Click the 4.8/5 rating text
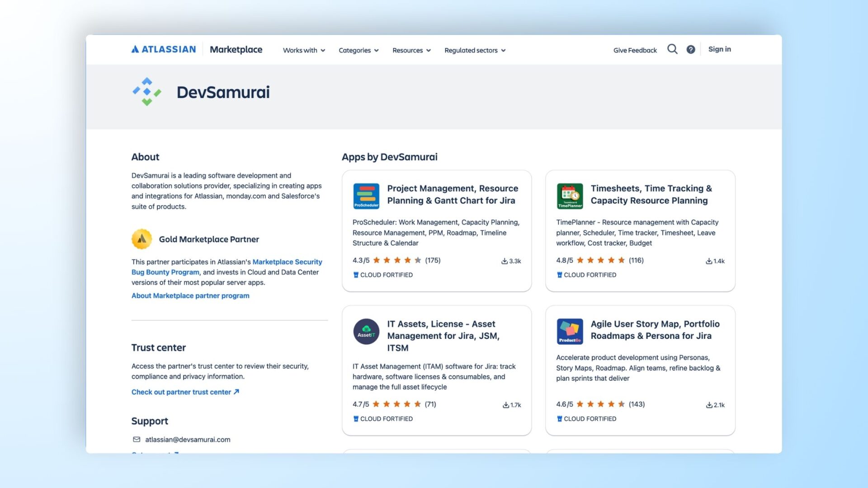Image resolution: width=868 pixels, height=488 pixels. [x=565, y=260]
